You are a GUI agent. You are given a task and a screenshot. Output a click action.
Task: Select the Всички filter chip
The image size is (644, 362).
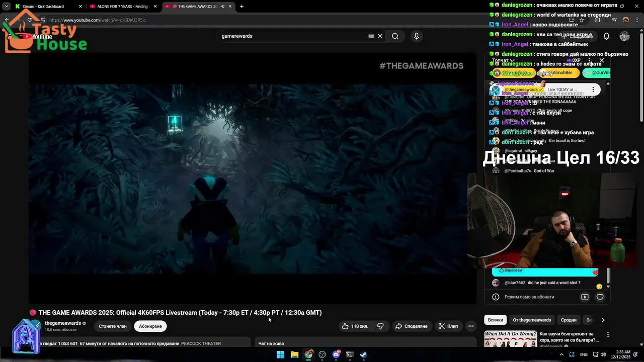coord(496,320)
